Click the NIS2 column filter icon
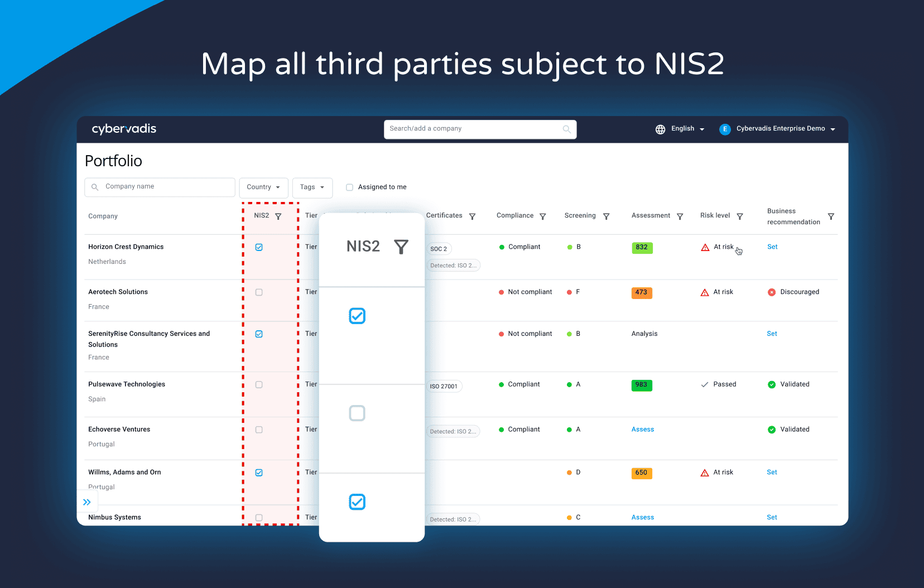Screen dimensions: 924x588 coord(278,216)
